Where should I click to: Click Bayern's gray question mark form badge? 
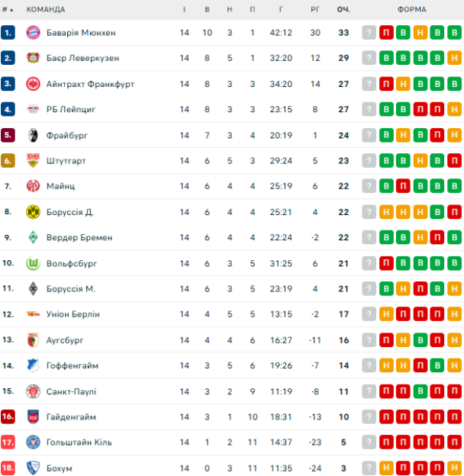click(369, 33)
